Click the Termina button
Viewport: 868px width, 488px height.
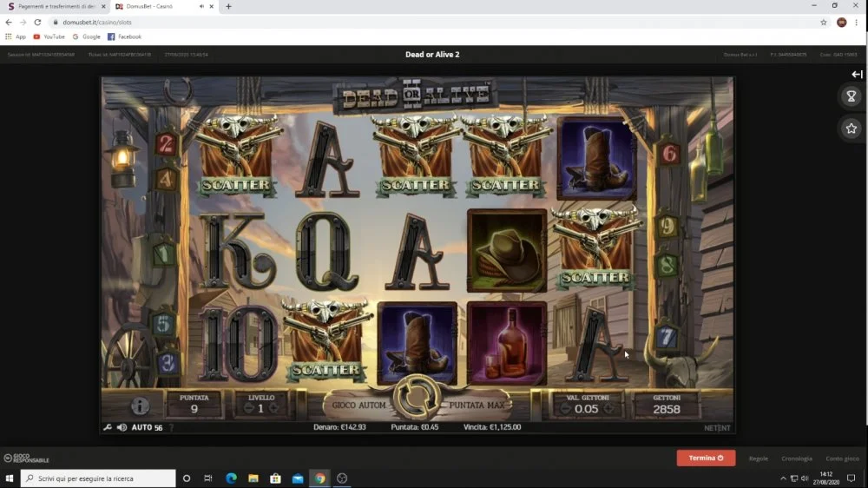[x=706, y=458]
